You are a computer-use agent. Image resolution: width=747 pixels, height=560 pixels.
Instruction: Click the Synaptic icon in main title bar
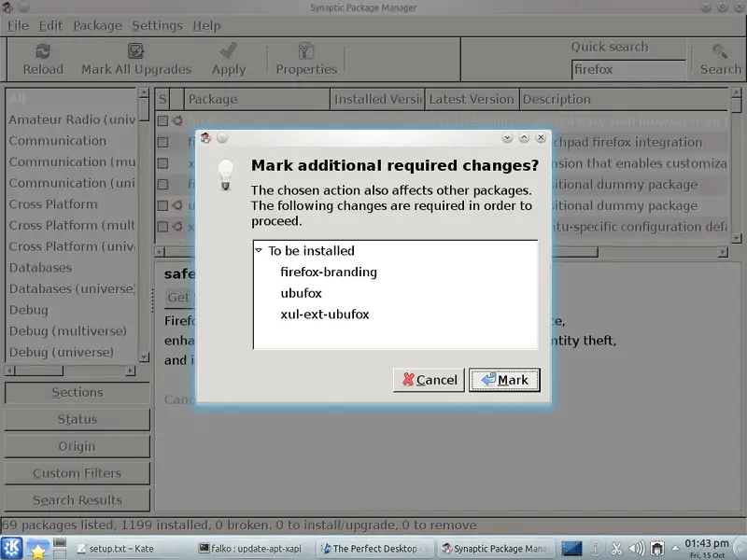7,7
